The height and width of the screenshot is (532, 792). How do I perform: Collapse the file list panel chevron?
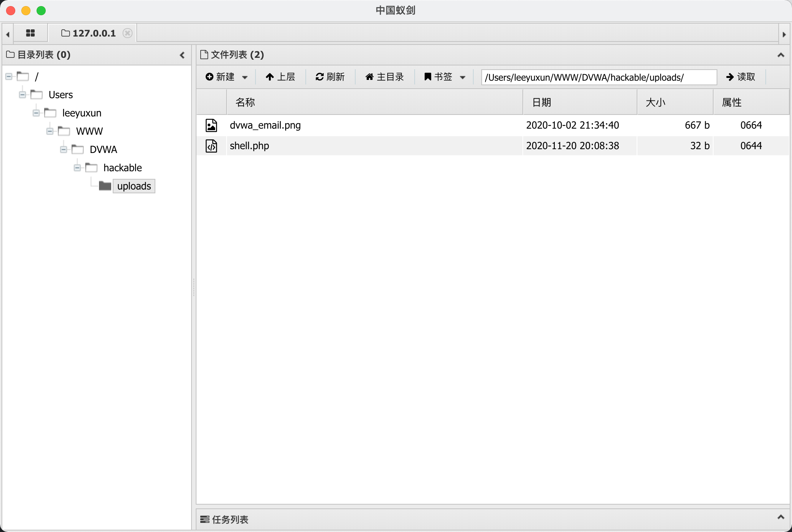pos(781,55)
